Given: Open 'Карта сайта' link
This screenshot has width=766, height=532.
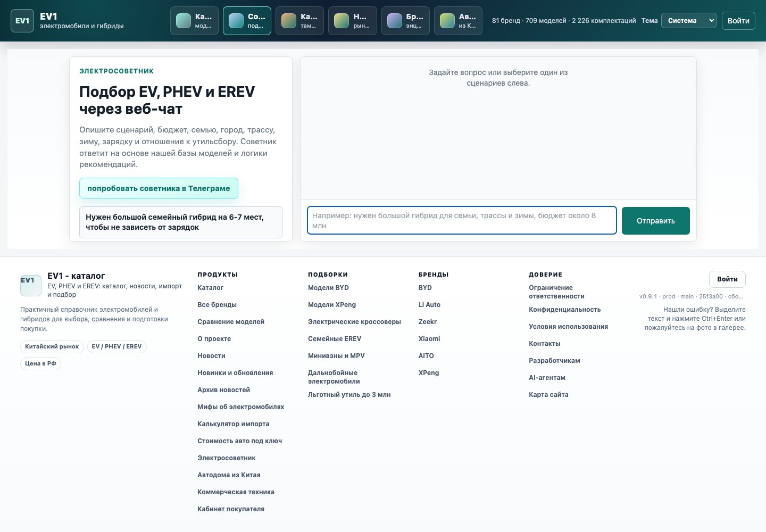Looking at the screenshot, I should [x=548, y=395].
